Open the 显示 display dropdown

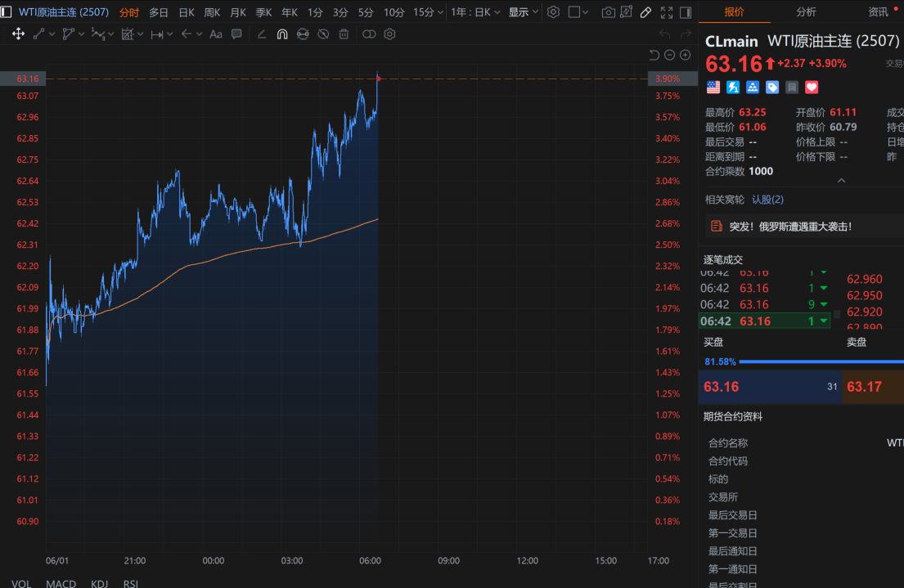(x=524, y=12)
